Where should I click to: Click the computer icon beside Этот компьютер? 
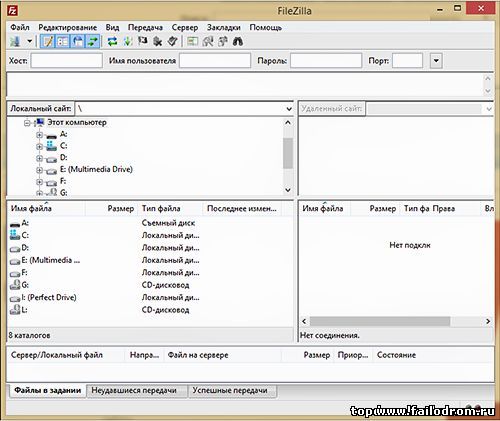click(x=40, y=122)
